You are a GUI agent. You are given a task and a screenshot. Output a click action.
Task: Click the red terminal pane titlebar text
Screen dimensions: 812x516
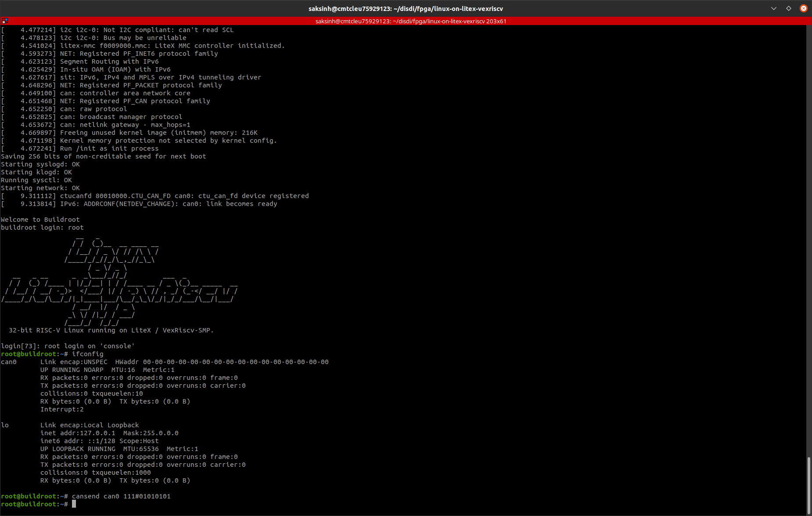(411, 21)
